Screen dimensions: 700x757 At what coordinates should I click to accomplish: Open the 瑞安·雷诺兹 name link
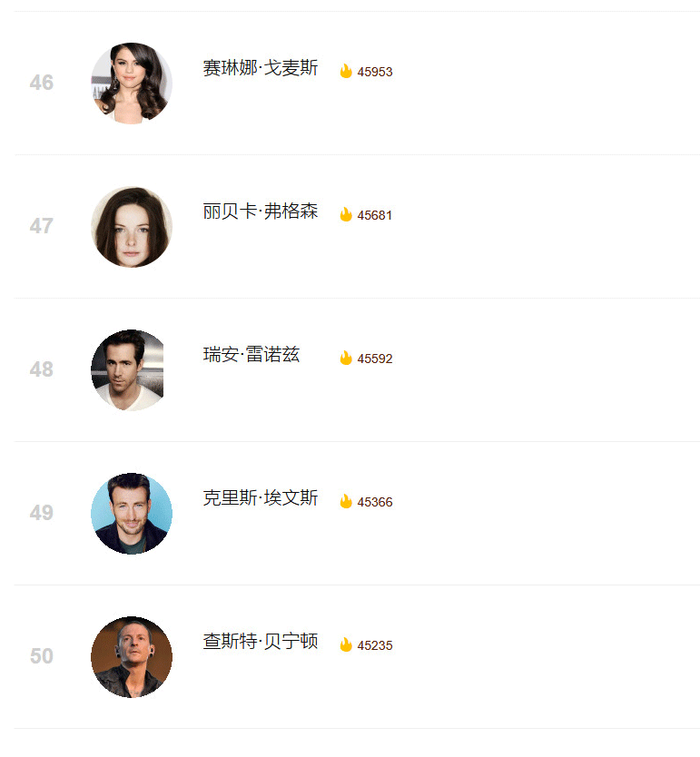251,354
